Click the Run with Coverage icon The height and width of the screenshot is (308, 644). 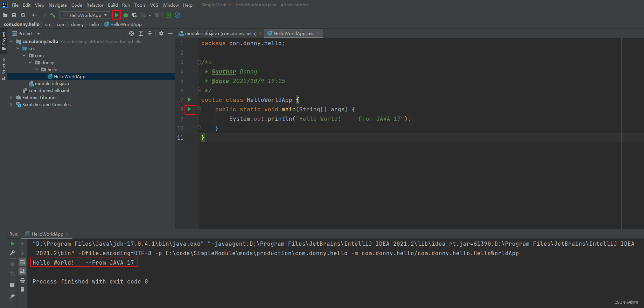point(134,15)
